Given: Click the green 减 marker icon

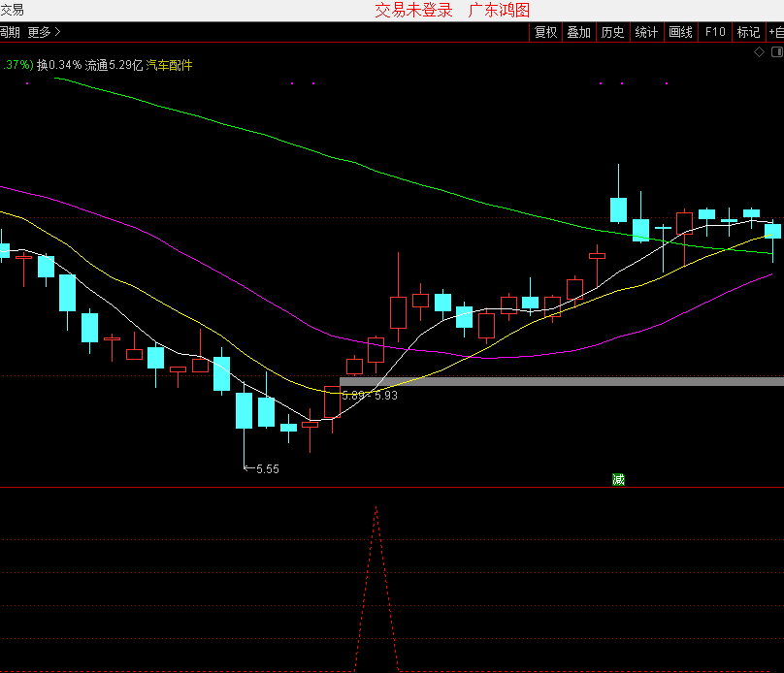Looking at the screenshot, I should (x=618, y=479).
